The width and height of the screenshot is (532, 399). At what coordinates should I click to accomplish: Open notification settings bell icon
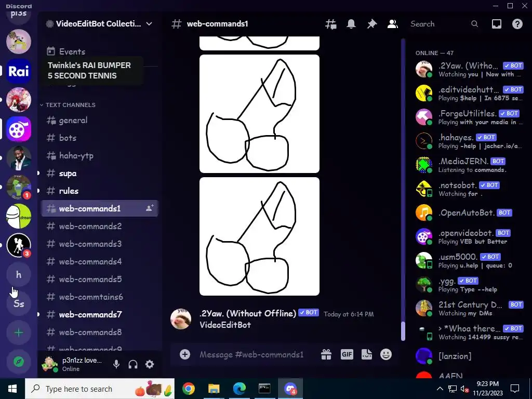point(351,24)
